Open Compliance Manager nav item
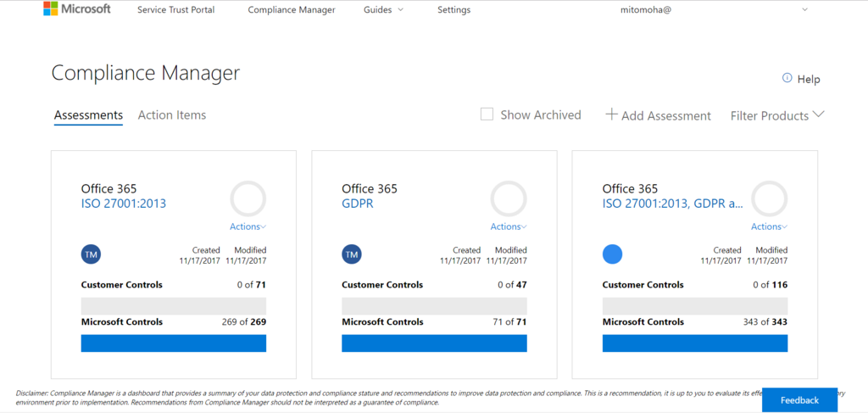This screenshot has height=413, width=868. tap(292, 10)
